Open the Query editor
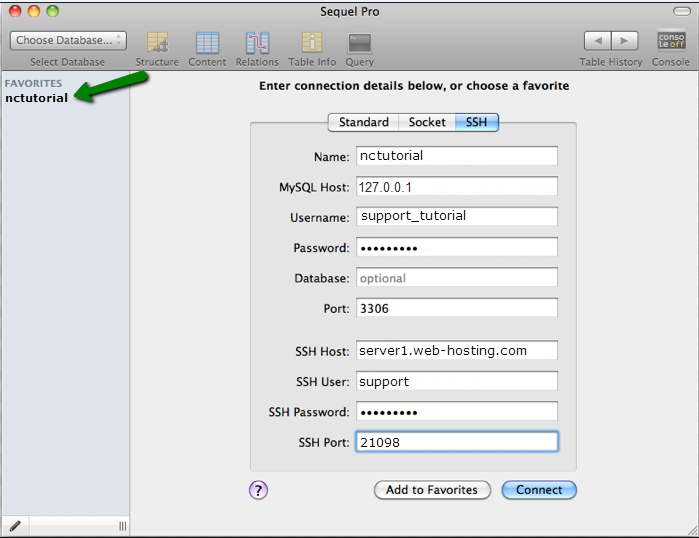 pyautogui.click(x=359, y=49)
